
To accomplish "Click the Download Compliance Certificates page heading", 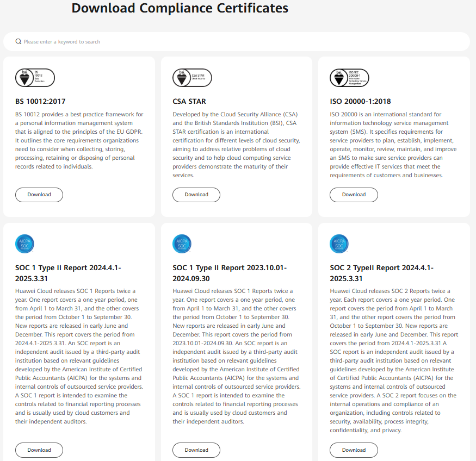I will pyautogui.click(x=180, y=8).
